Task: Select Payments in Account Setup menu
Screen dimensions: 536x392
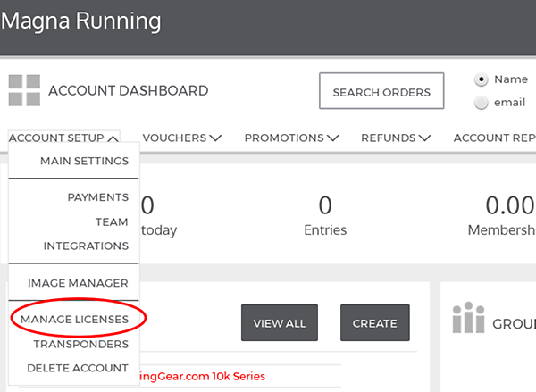Action: 98,197
